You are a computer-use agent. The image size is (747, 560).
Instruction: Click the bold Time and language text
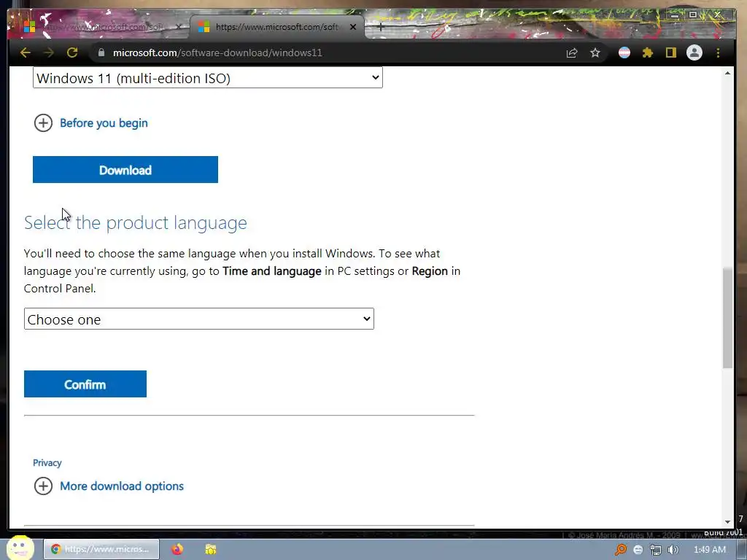(272, 271)
